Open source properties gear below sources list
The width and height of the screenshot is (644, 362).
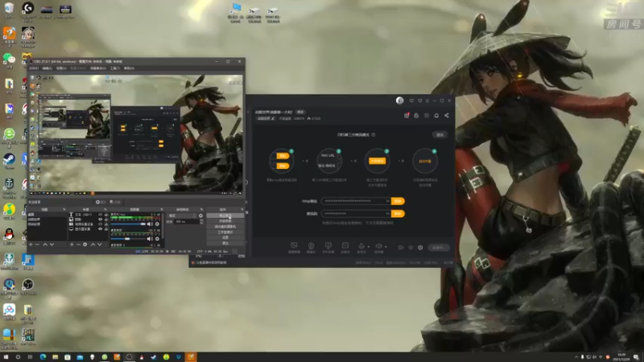coord(85,245)
